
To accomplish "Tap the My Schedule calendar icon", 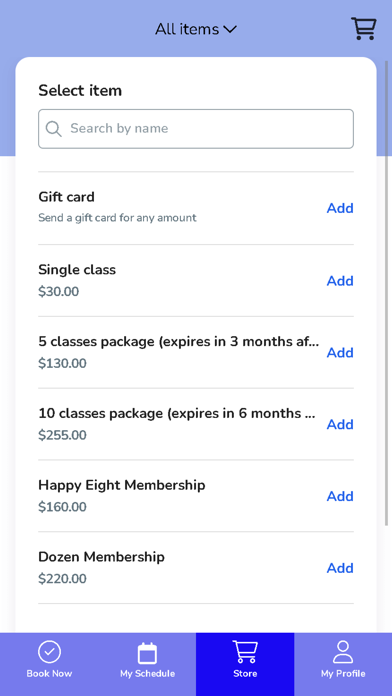I will (x=147, y=653).
